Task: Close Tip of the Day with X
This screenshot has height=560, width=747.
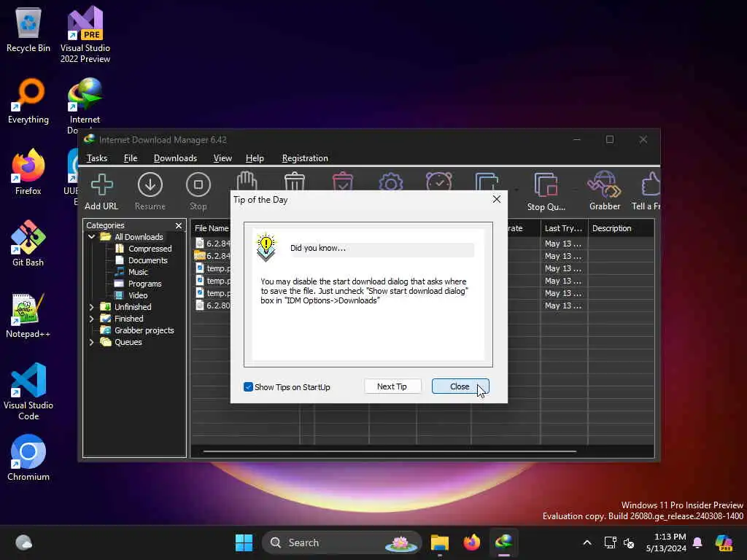Action: pyautogui.click(x=496, y=199)
